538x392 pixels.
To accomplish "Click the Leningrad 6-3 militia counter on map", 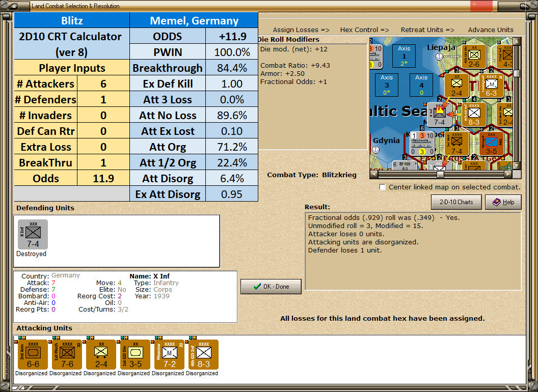I will 491,86.
